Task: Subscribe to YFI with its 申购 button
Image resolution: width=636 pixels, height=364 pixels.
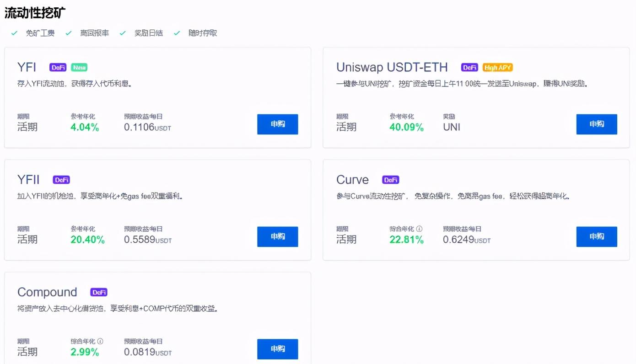Action: (x=278, y=124)
